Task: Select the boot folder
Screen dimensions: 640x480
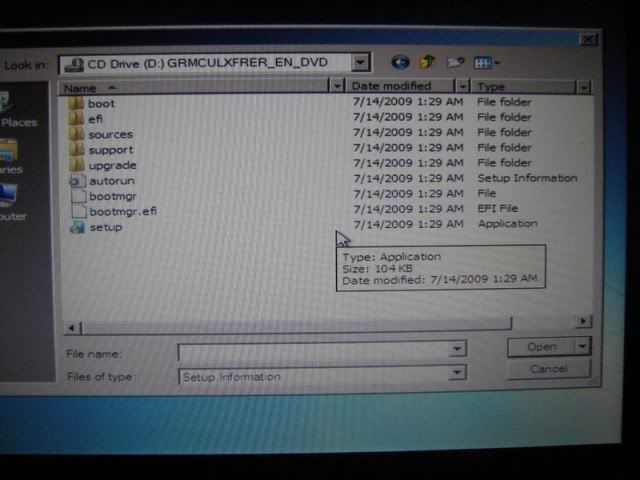Action: [x=101, y=103]
